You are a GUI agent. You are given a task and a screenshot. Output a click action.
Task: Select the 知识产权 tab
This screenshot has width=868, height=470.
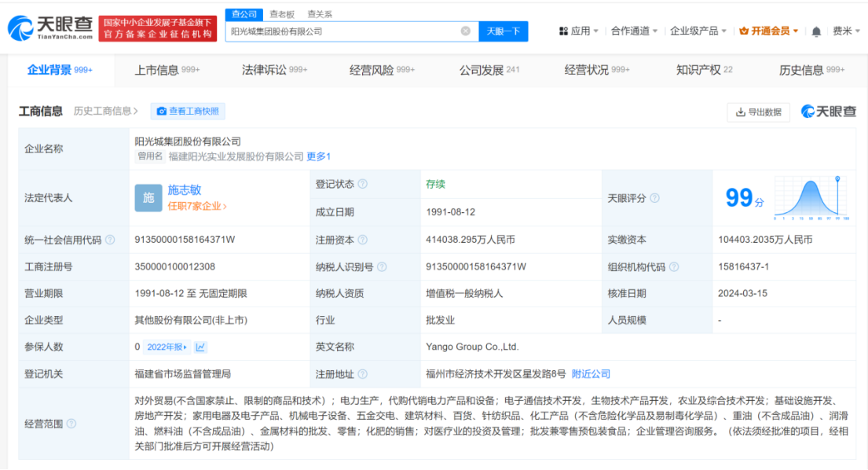click(704, 70)
